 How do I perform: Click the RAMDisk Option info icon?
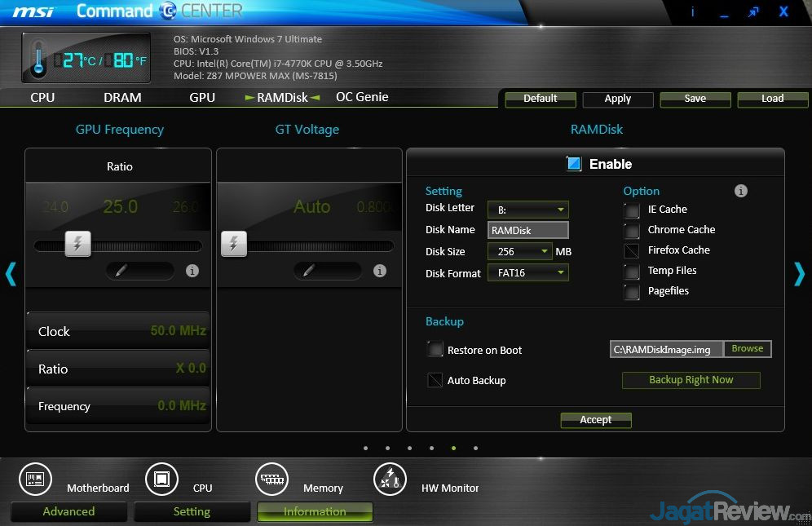pyautogui.click(x=740, y=191)
